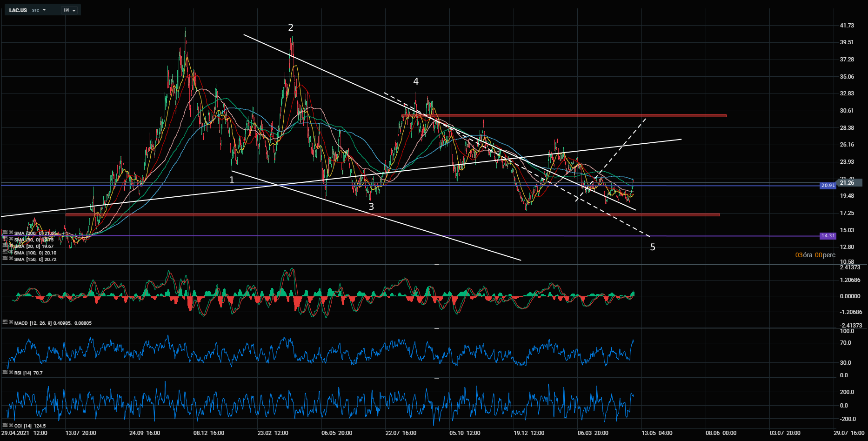This screenshot has width=868, height=441.
Task: Remove the CCI indicator panel
Action: click(11, 425)
